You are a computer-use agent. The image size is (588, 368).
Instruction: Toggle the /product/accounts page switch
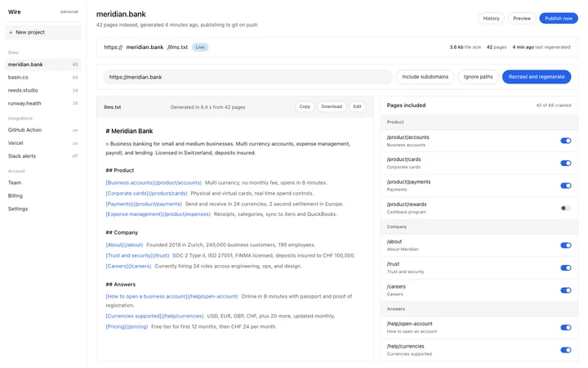(x=565, y=141)
